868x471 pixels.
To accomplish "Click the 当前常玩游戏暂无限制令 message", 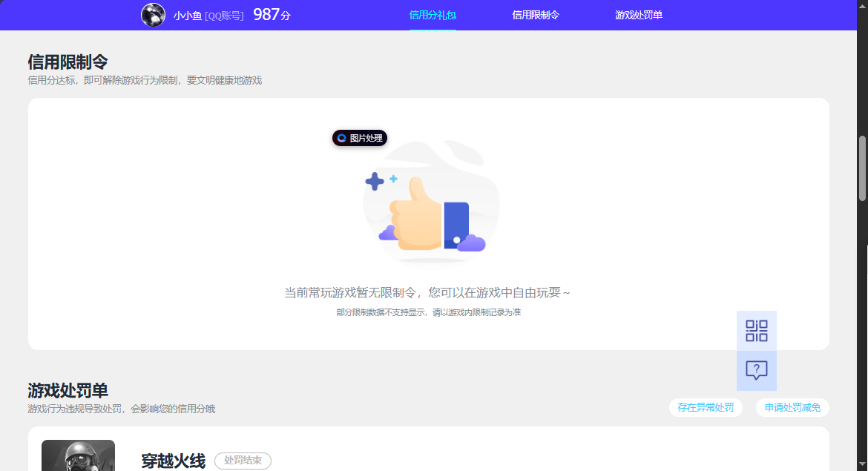I will [x=427, y=292].
